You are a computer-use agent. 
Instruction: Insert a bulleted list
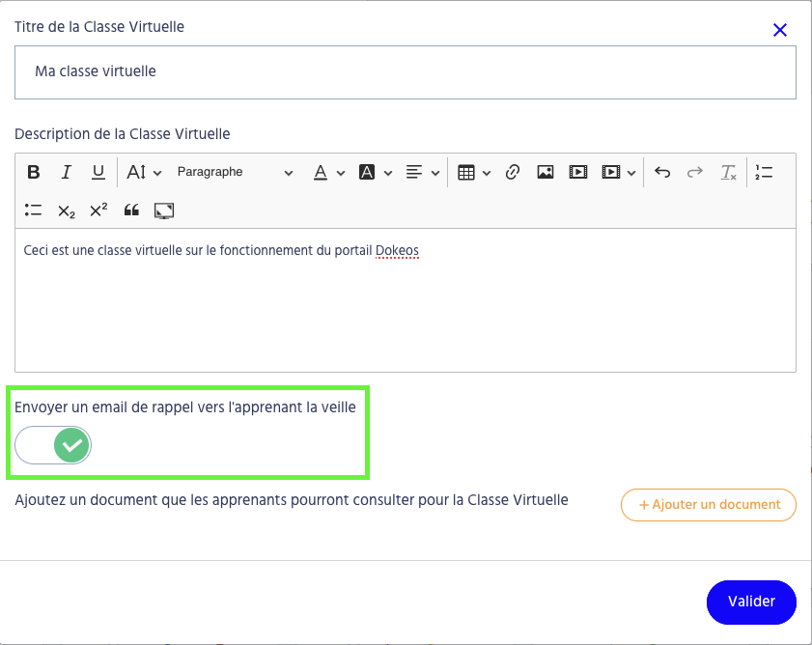34,210
